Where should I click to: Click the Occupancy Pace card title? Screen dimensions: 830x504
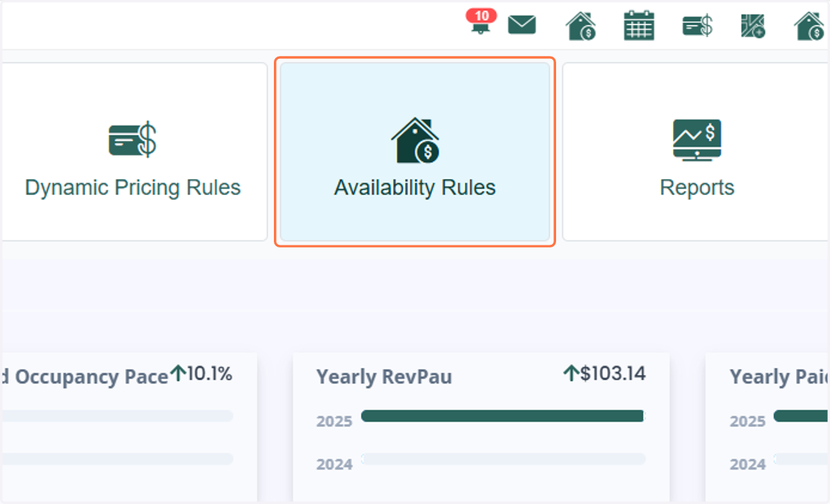coord(84,377)
